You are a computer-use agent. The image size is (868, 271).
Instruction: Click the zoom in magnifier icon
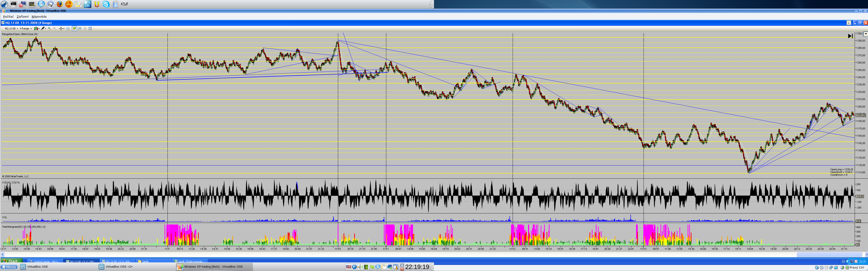tap(50, 29)
